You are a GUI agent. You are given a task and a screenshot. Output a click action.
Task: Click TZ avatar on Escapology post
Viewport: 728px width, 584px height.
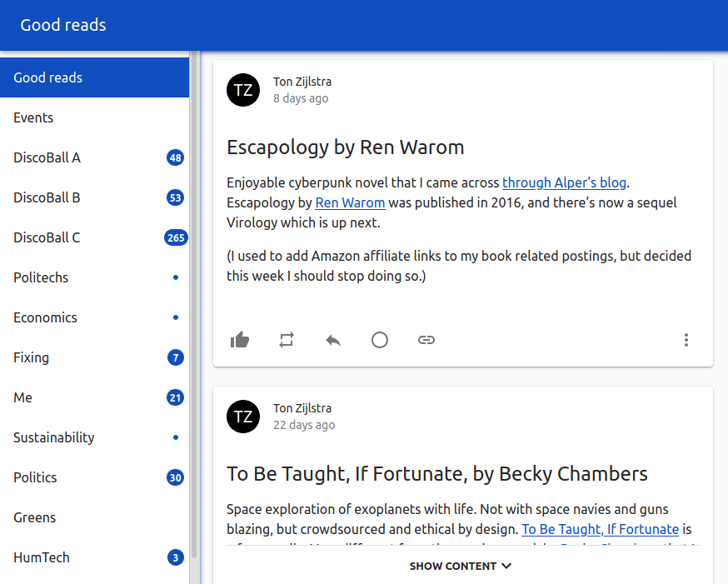pyautogui.click(x=243, y=90)
